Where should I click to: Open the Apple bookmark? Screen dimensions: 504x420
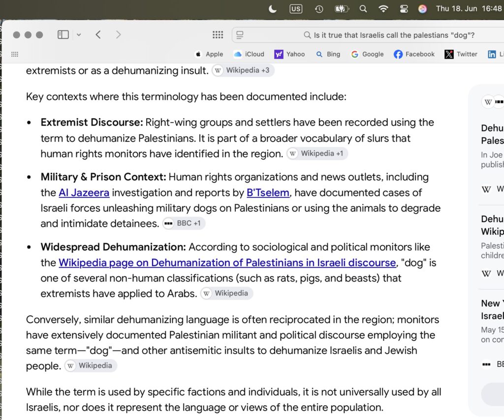pyautogui.click(x=209, y=54)
